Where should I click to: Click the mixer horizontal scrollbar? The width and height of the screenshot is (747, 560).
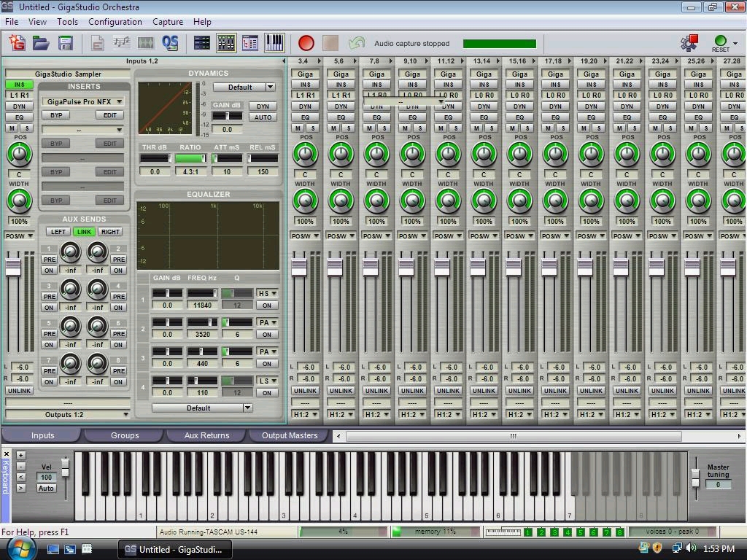(514, 436)
